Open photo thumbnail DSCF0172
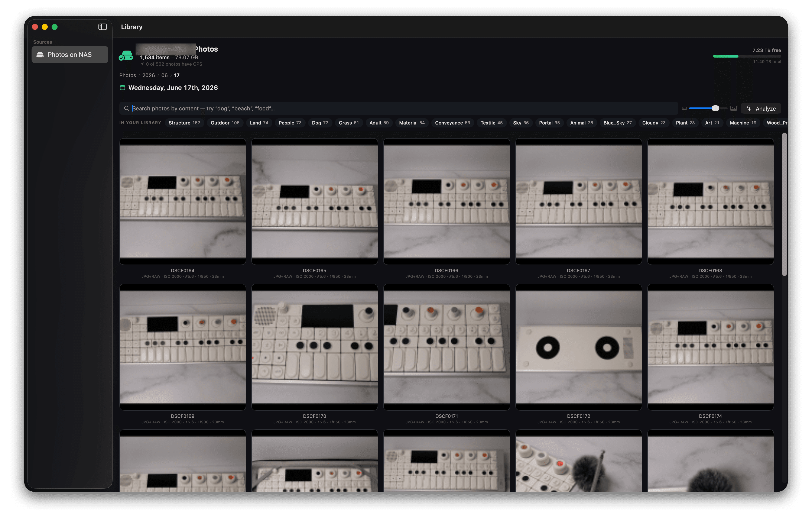The image size is (812, 524). tap(578, 347)
